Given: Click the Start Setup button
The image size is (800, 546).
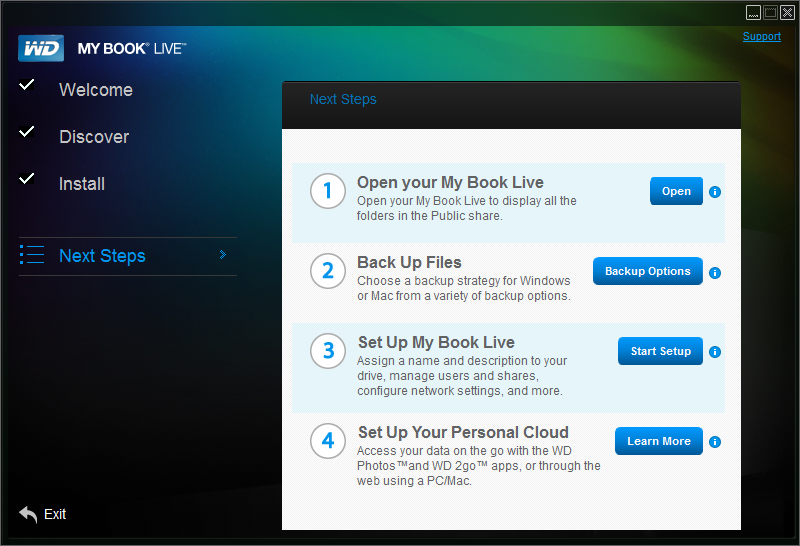Looking at the screenshot, I should (660, 351).
